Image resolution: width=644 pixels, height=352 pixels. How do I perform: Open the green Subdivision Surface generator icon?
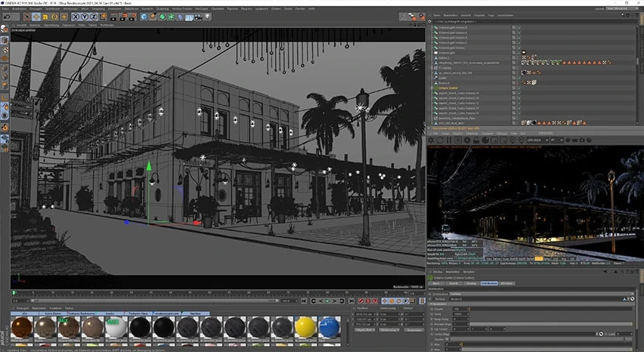click(x=162, y=17)
